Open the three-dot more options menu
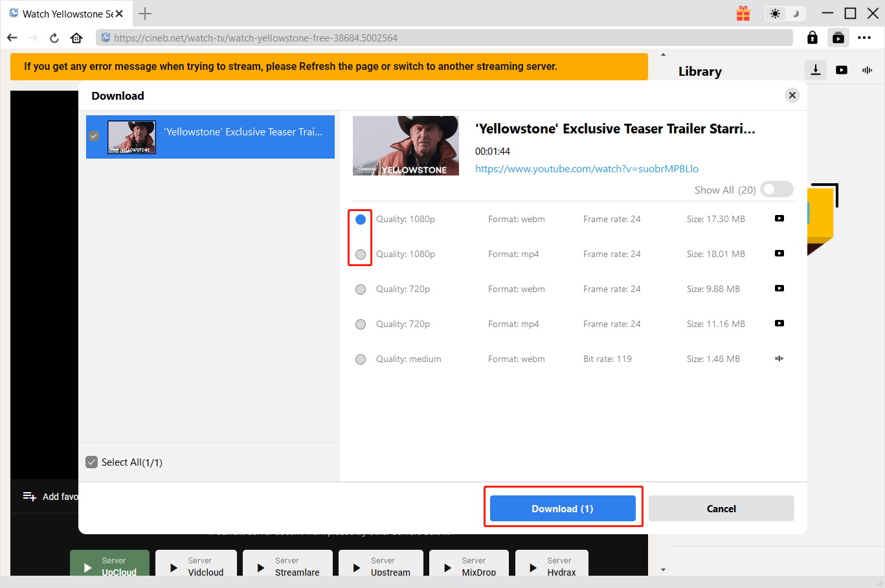Image resolution: width=885 pixels, height=588 pixels. pyautogui.click(x=864, y=38)
